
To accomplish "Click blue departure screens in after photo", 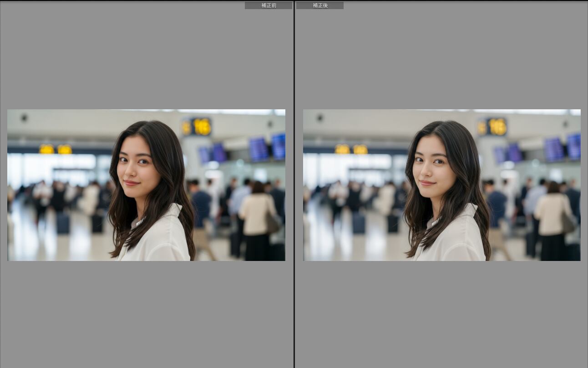I will [555, 149].
